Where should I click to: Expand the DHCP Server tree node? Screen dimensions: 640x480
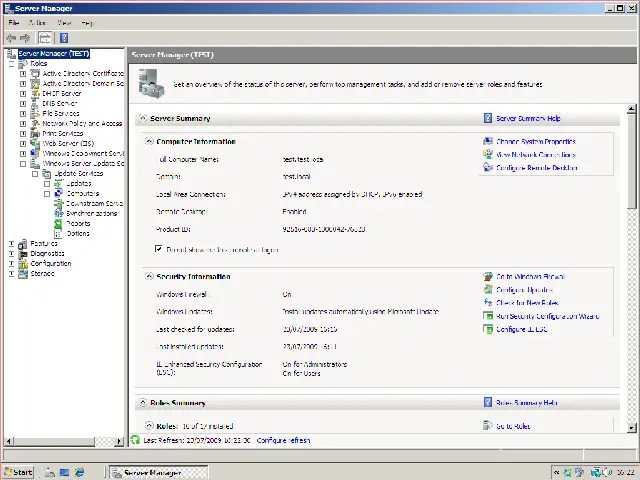pos(23,93)
